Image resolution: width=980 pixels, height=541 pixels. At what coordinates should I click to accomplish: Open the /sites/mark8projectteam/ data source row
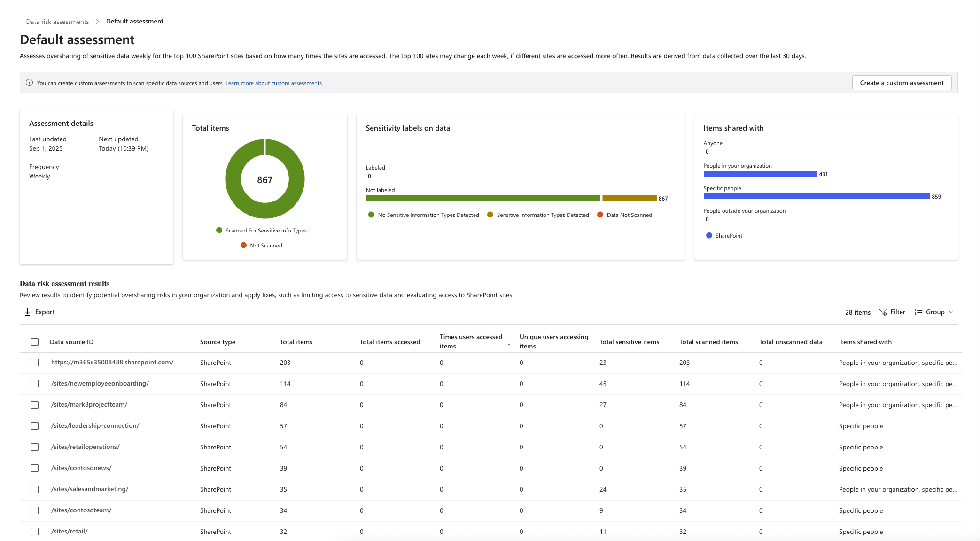89,404
